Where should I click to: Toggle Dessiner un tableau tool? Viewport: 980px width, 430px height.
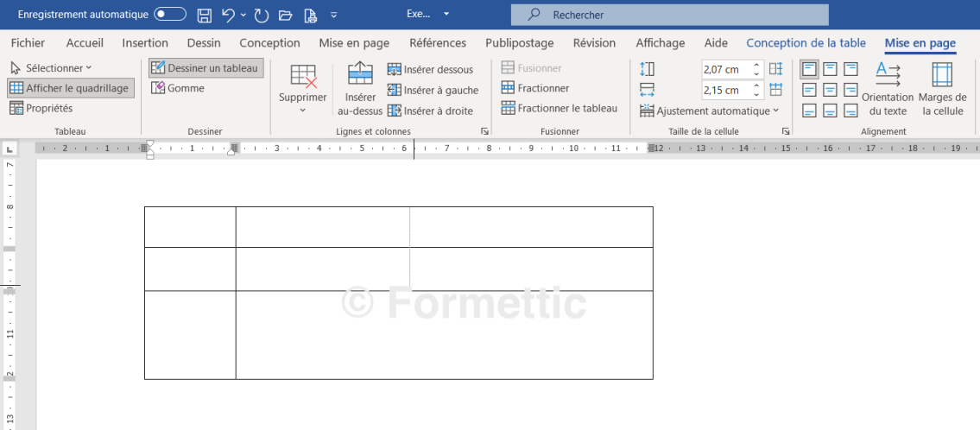pos(205,68)
